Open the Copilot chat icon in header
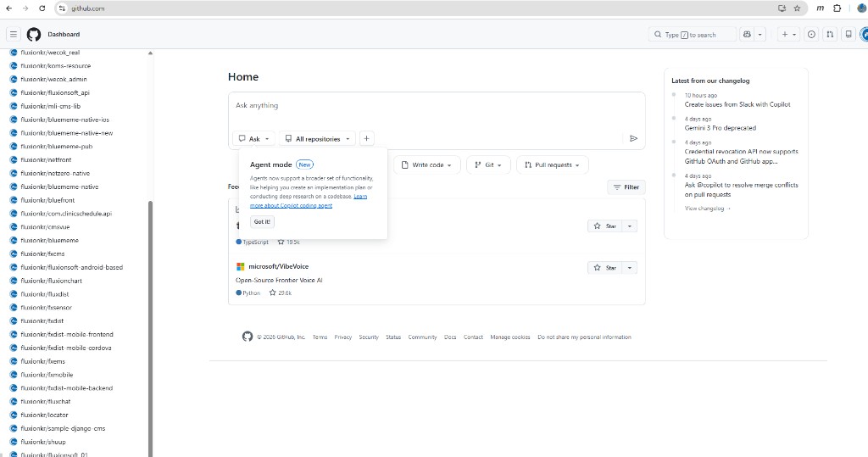868x457 pixels. point(747,35)
